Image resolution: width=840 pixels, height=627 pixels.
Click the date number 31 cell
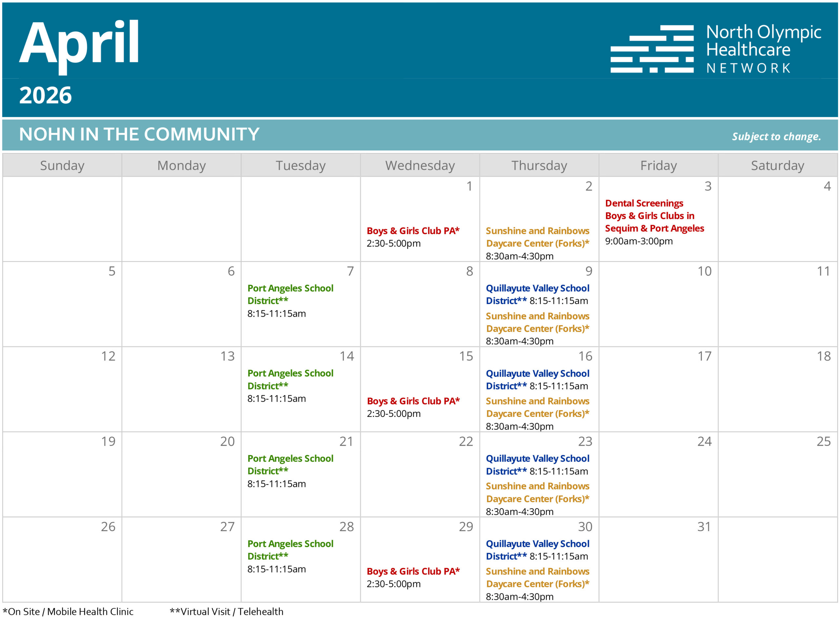point(704,527)
